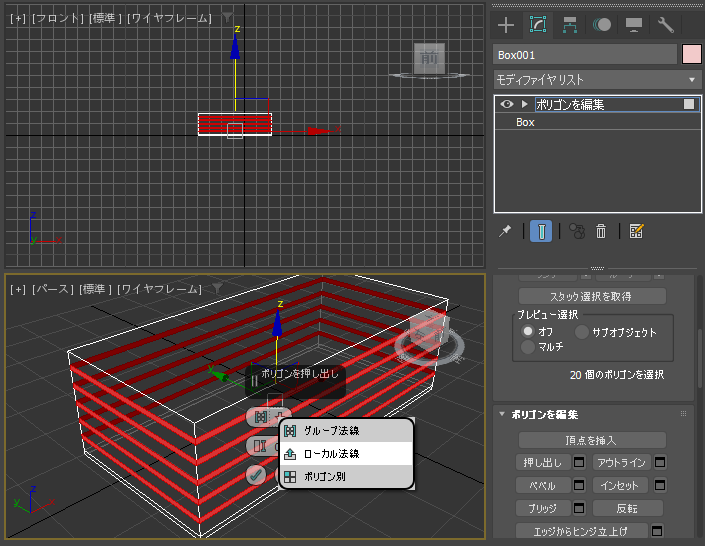Open エッジからヒンジ立上げ settings box icon
Screen dimensions: 705x546
657,531
